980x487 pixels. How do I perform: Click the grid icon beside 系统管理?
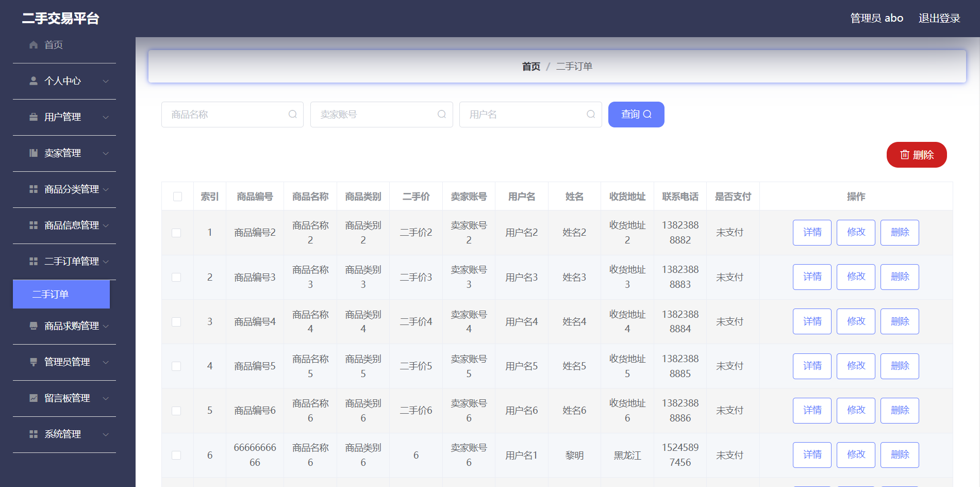(x=34, y=434)
